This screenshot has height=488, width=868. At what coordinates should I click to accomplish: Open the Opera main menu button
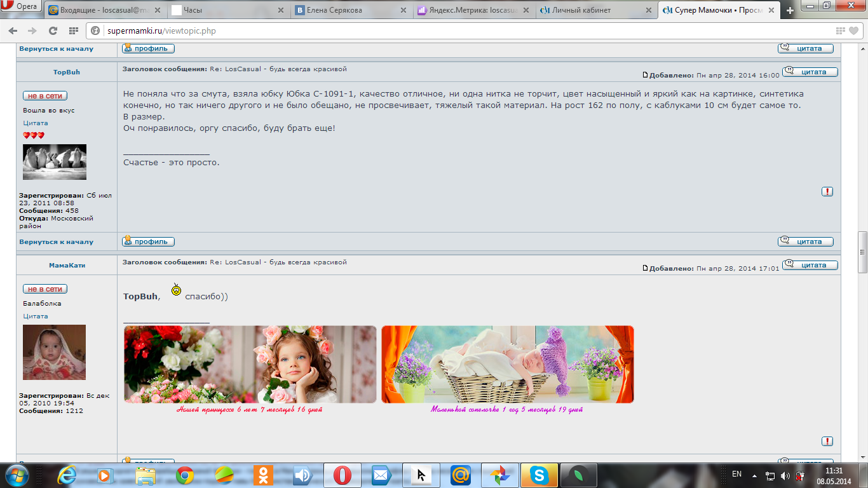21,7
